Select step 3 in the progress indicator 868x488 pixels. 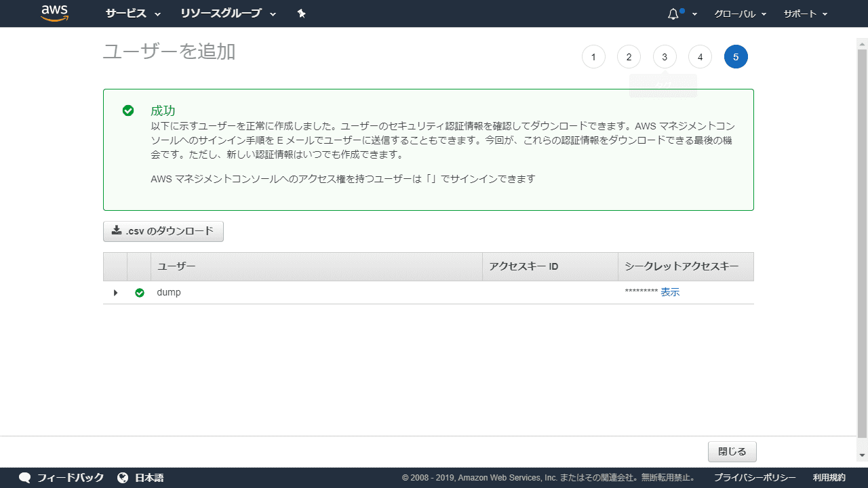tap(665, 57)
